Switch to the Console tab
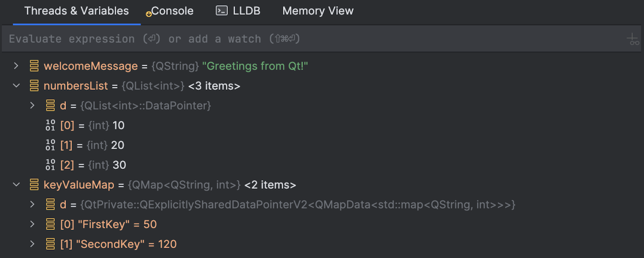The height and width of the screenshot is (258, 644). (x=172, y=11)
